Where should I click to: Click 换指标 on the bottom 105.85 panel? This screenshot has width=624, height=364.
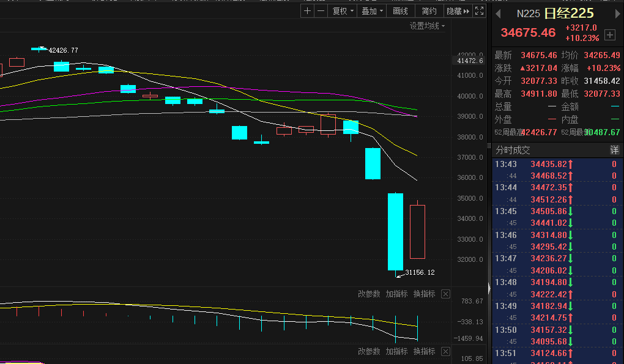424,352
